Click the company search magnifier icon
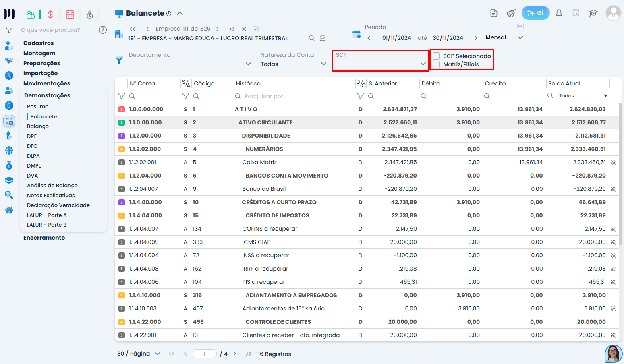 (311, 38)
